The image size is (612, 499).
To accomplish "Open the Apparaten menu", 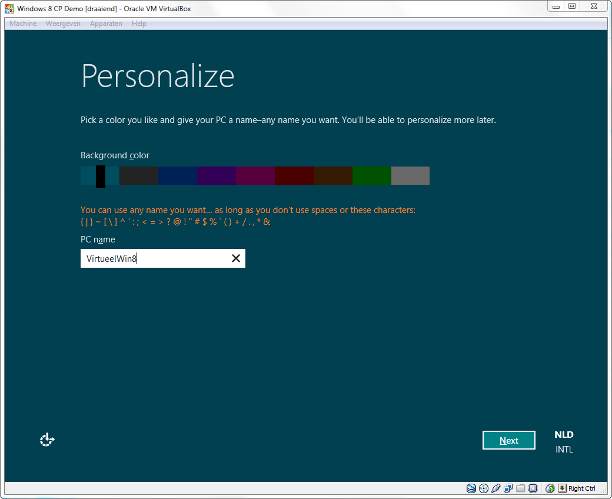I will [x=106, y=23].
